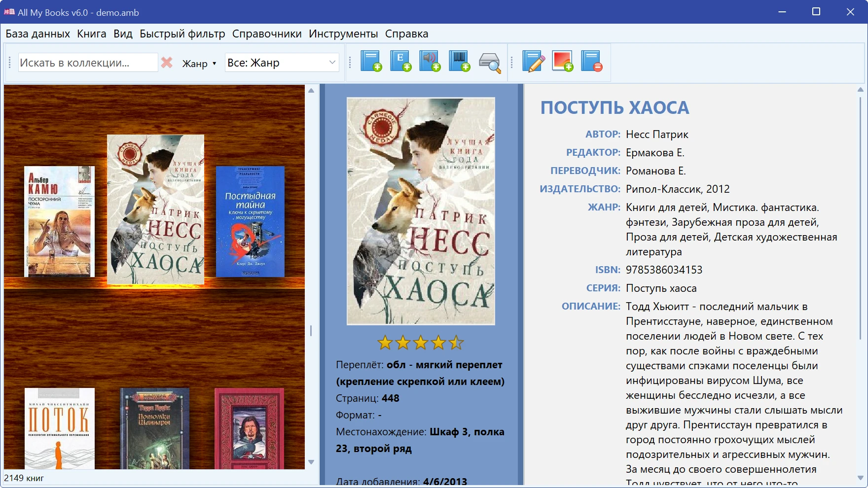Open the Справочники menu

pyautogui.click(x=267, y=34)
